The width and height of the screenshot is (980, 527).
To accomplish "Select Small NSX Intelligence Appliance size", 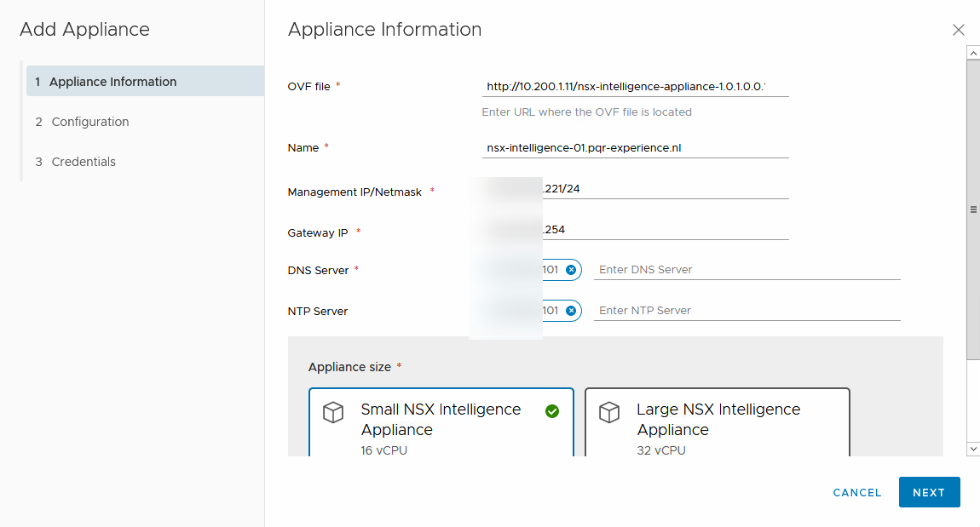I will pos(441,422).
